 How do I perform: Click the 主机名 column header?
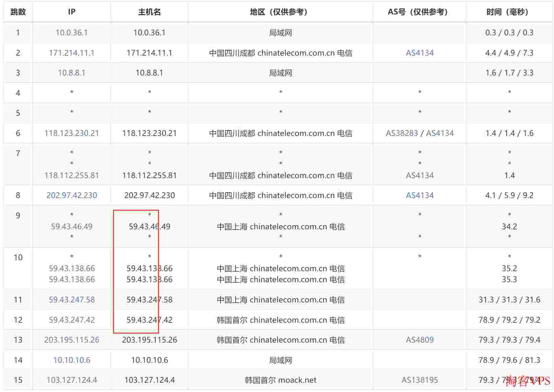point(149,12)
